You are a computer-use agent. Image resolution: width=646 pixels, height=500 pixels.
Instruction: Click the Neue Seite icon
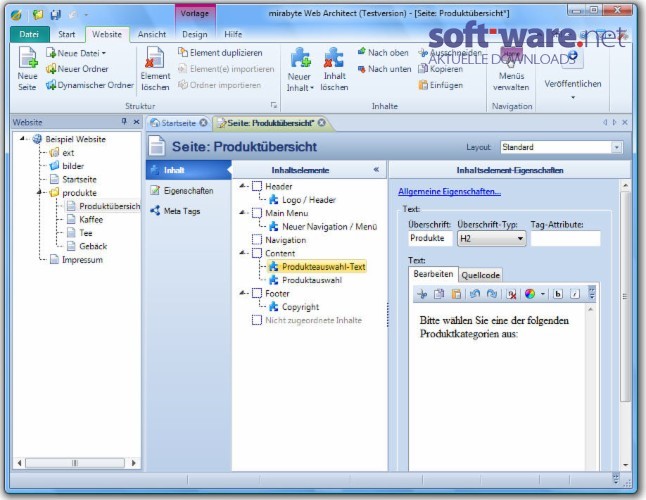(28, 57)
